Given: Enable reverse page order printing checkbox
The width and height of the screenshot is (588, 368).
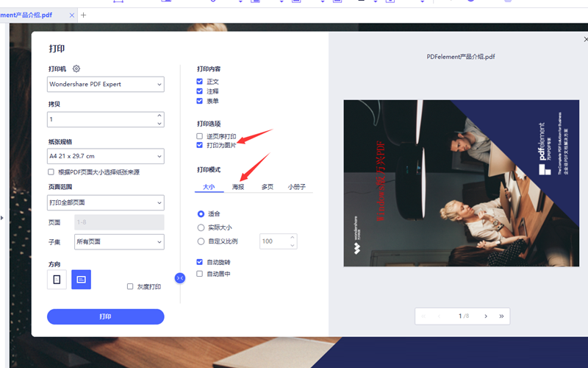Looking at the screenshot, I should coord(200,136).
